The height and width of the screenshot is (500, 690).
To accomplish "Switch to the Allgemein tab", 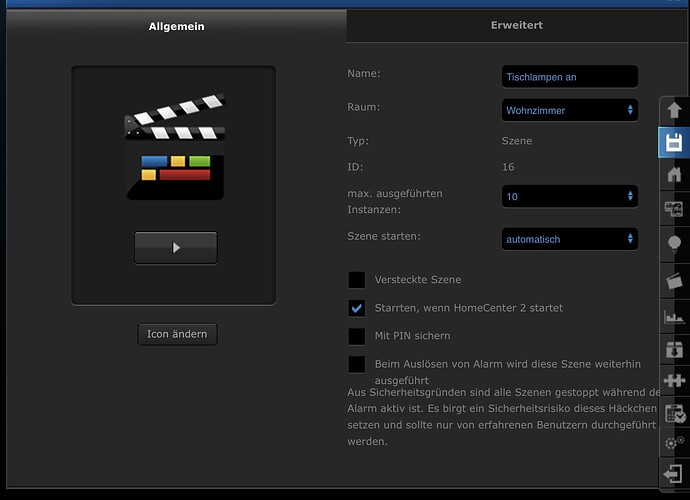I will pos(176,26).
